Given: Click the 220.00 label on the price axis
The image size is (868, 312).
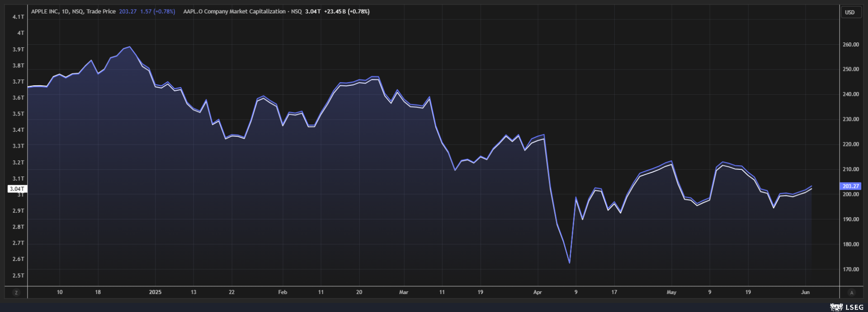Looking at the screenshot, I should click(x=851, y=144).
